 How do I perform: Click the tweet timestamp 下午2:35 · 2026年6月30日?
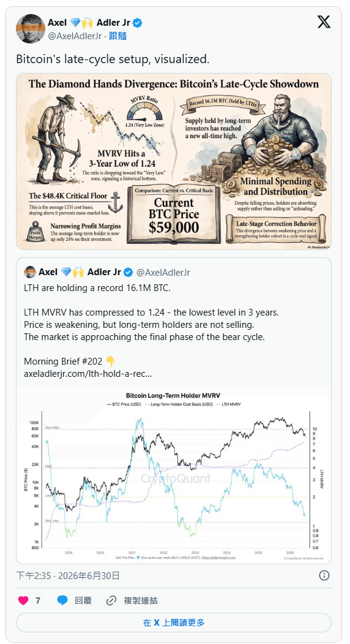(68, 575)
